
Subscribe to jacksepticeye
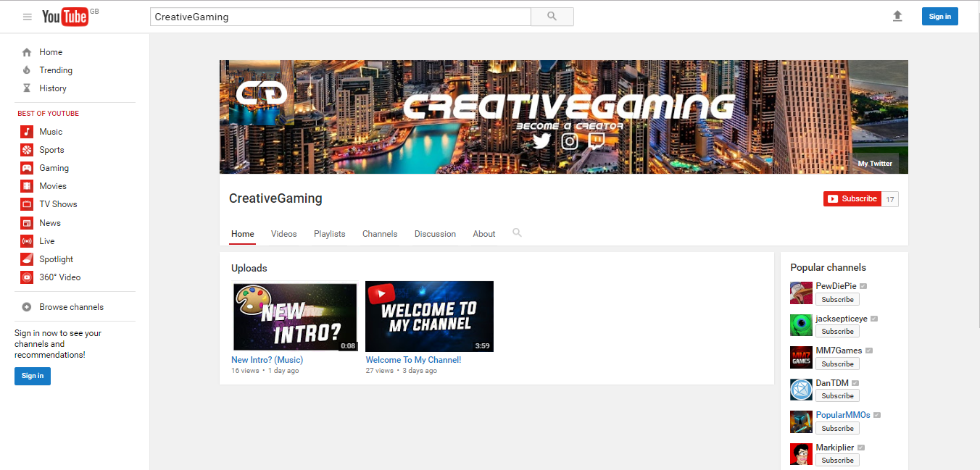(837, 331)
